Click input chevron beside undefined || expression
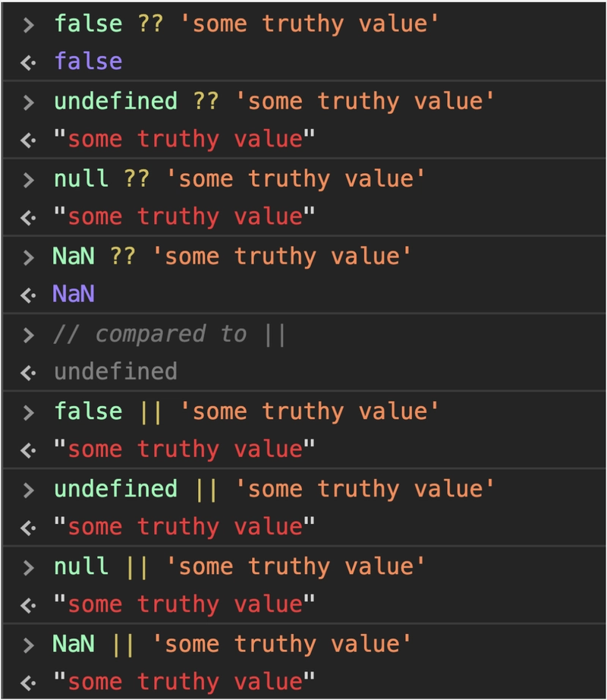Screen dimensions: 607x700 [x=29, y=490]
